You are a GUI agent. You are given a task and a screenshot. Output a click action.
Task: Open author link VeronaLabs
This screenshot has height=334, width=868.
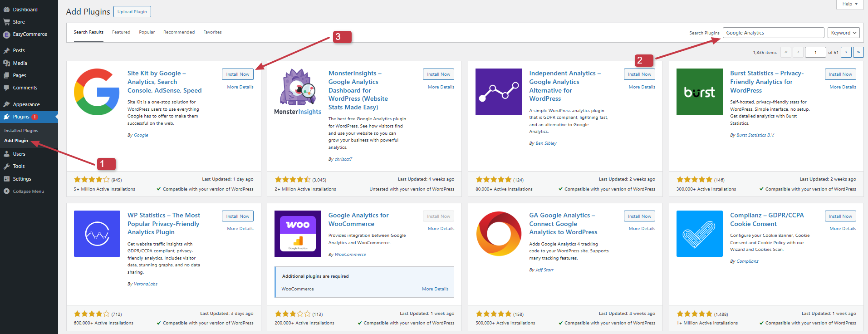(146, 284)
